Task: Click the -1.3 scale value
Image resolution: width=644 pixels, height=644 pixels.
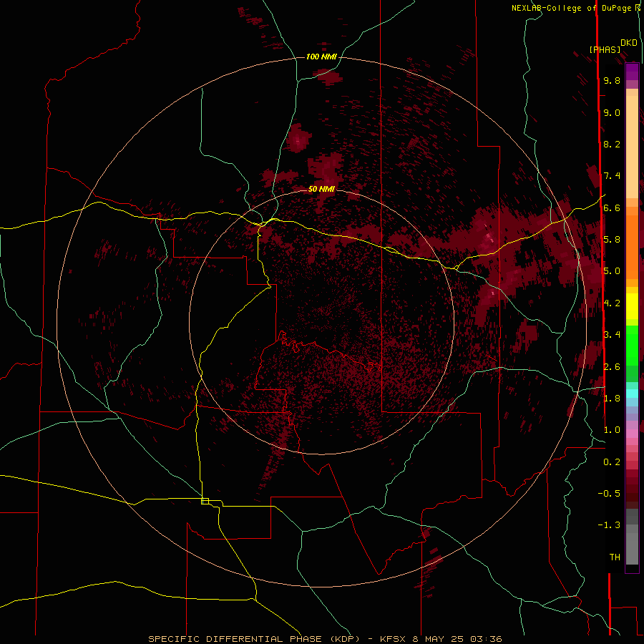Action: [x=609, y=525]
